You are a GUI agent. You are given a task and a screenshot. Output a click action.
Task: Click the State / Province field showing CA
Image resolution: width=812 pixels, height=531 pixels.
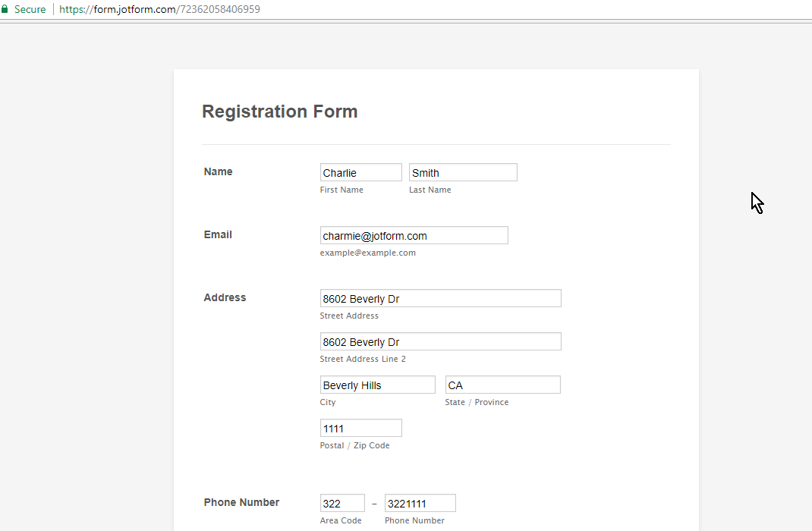(502, 385)
